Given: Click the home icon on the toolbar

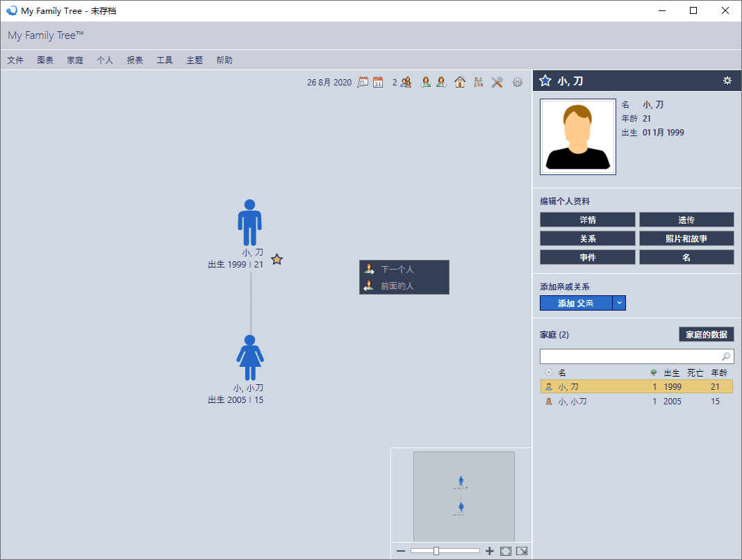Looking at the screenshot, I should click(459, 82).
